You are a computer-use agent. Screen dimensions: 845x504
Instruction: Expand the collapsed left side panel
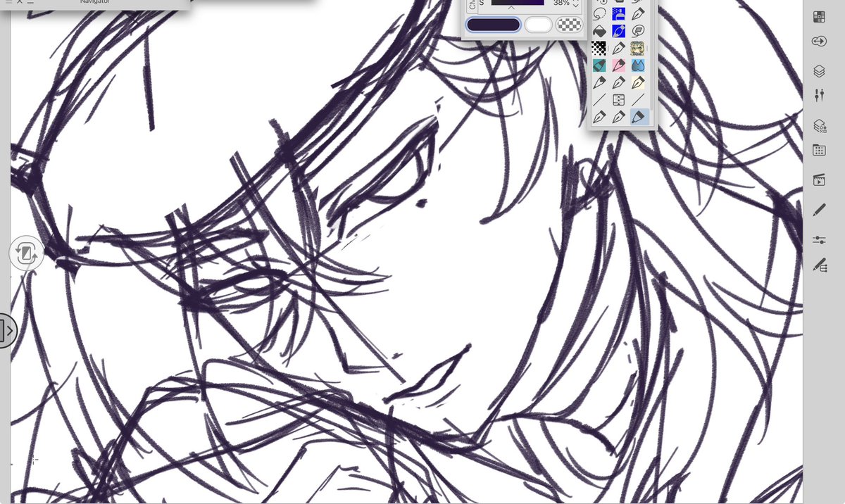[x=6, y=330]
